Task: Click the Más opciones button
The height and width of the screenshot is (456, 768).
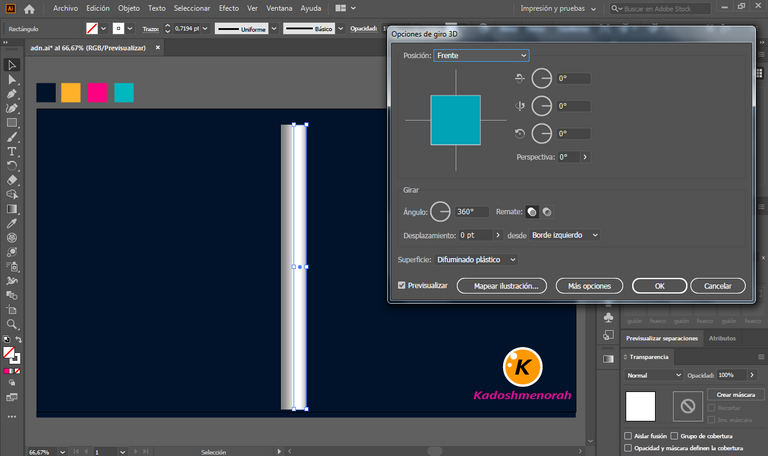Action: [x=589, y=286]
